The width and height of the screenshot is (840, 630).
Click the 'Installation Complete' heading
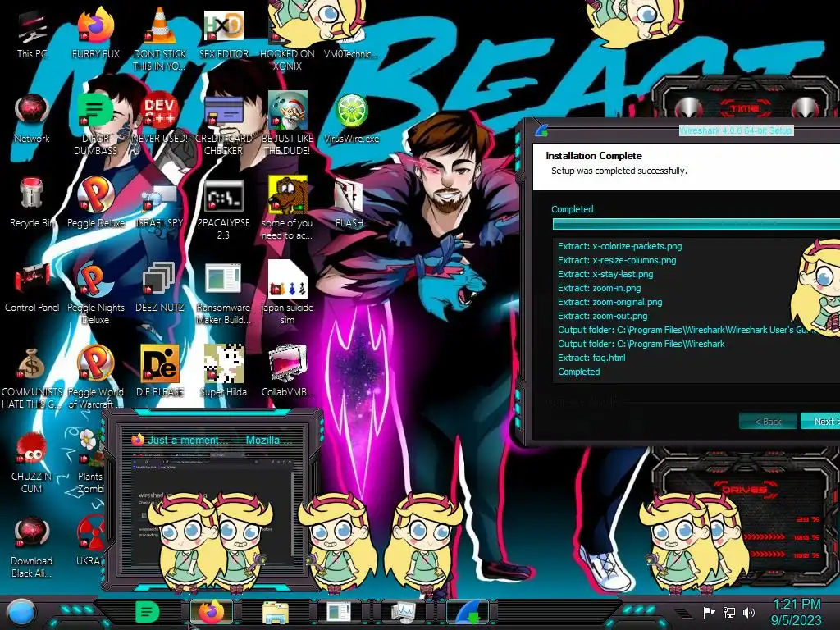point(594,156)
